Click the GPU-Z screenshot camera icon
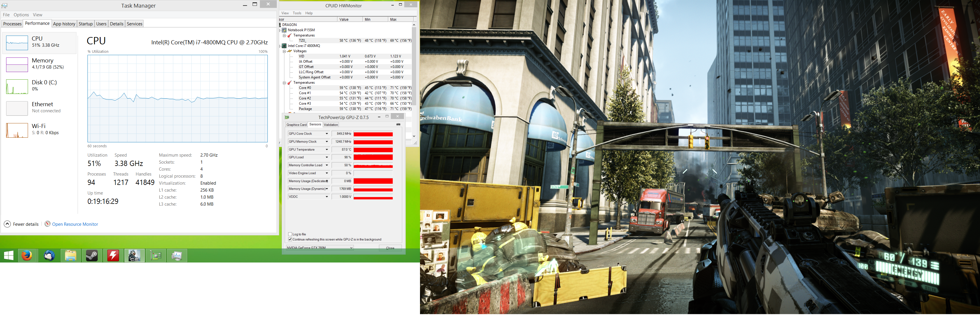The image size is (980, 315). click(x=398, y=125)
